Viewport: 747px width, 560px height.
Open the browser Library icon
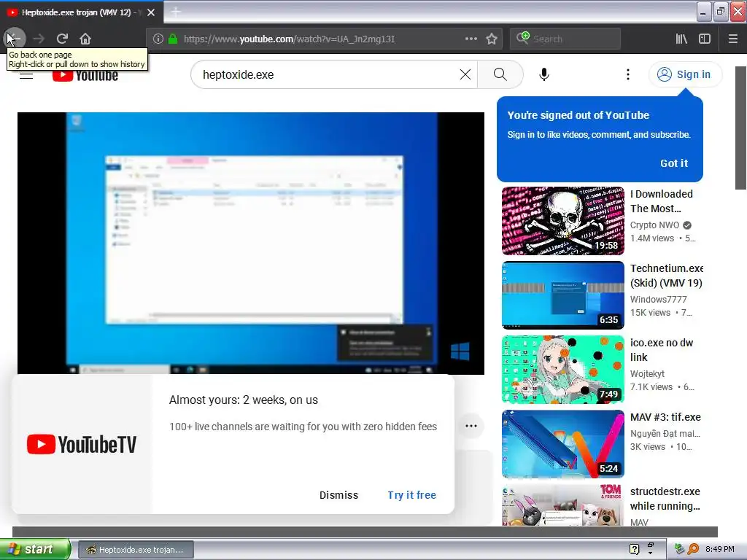(x=681, y=39)
